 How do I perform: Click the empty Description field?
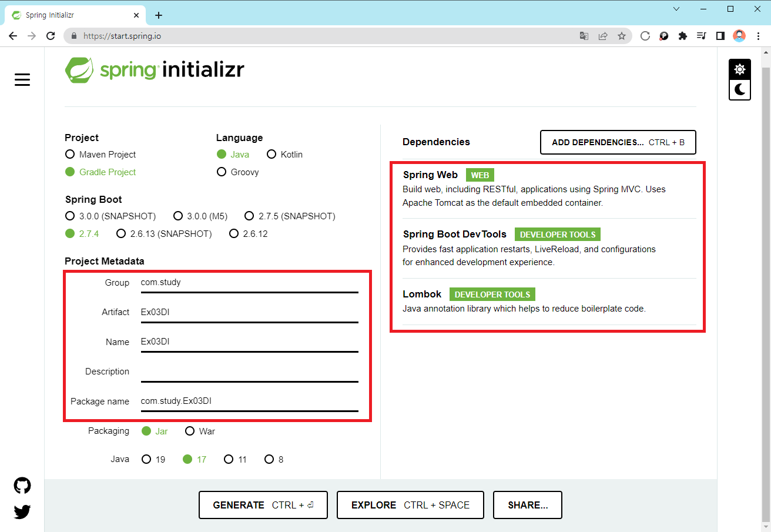(x=249, y=372)
